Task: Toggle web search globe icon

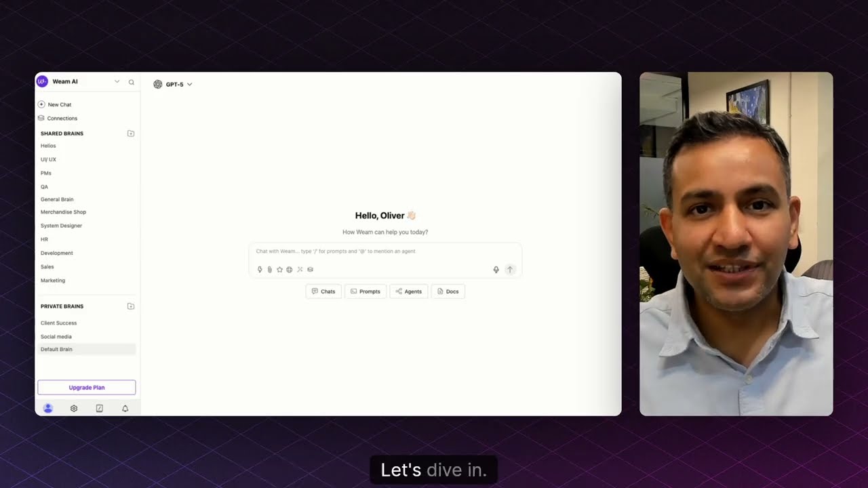Action: (x=290, y=270)
